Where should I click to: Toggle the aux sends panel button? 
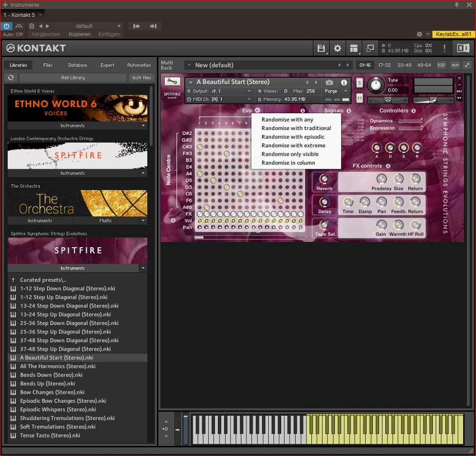(x=455, y=65)
